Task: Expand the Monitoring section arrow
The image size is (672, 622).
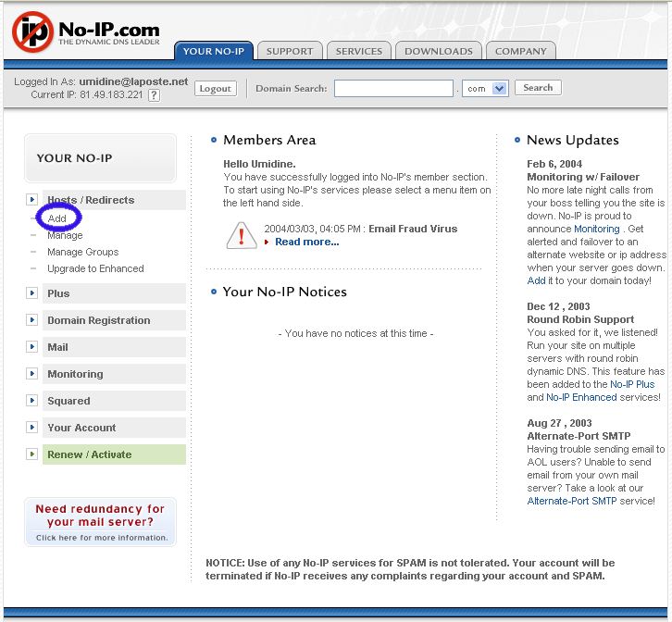Action: 31,373
